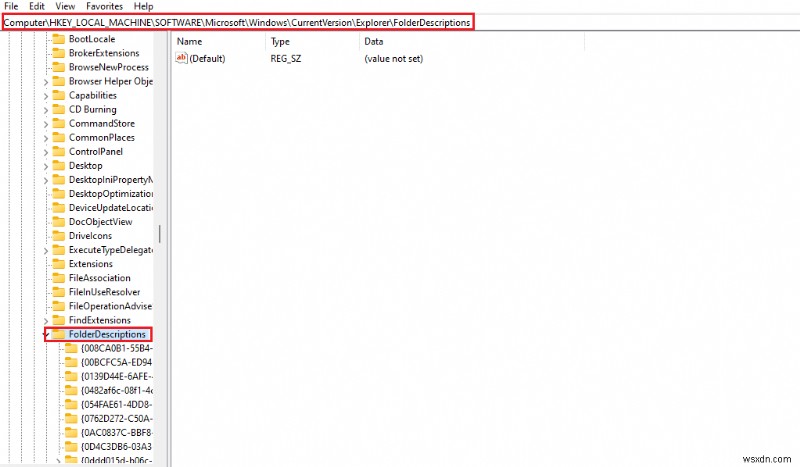Click the DesktopOptimization folder icon
The height and width of the screenshot is (467, 800).
pyautogui.click(x=59, y=193)
